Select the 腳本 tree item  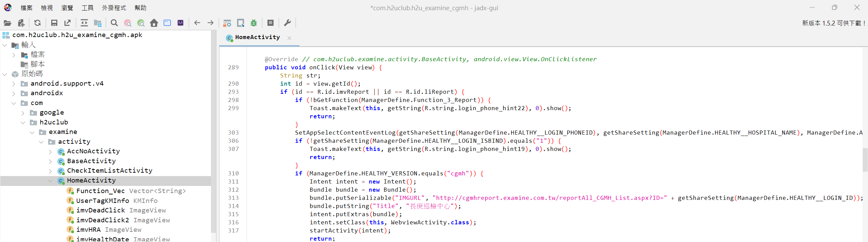point(38,64)
